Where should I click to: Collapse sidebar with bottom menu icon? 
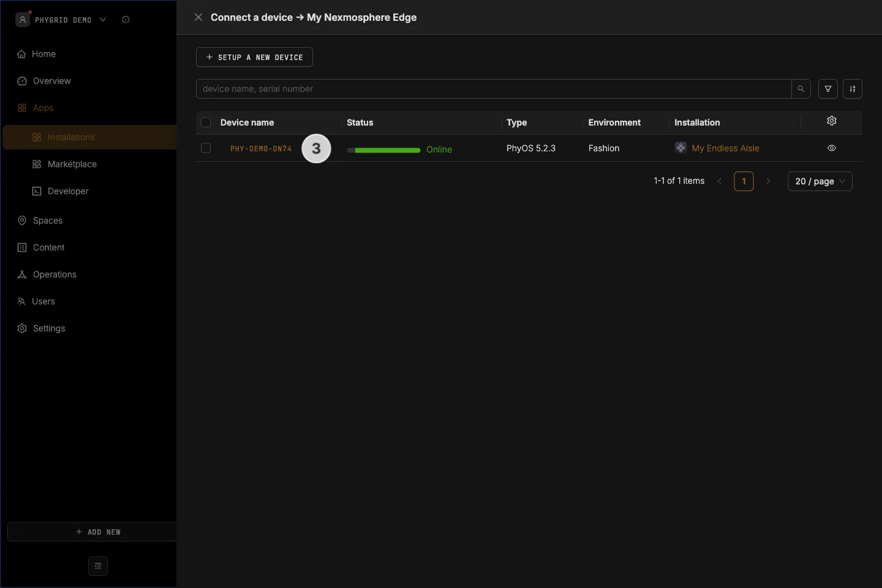pos(98,566)
